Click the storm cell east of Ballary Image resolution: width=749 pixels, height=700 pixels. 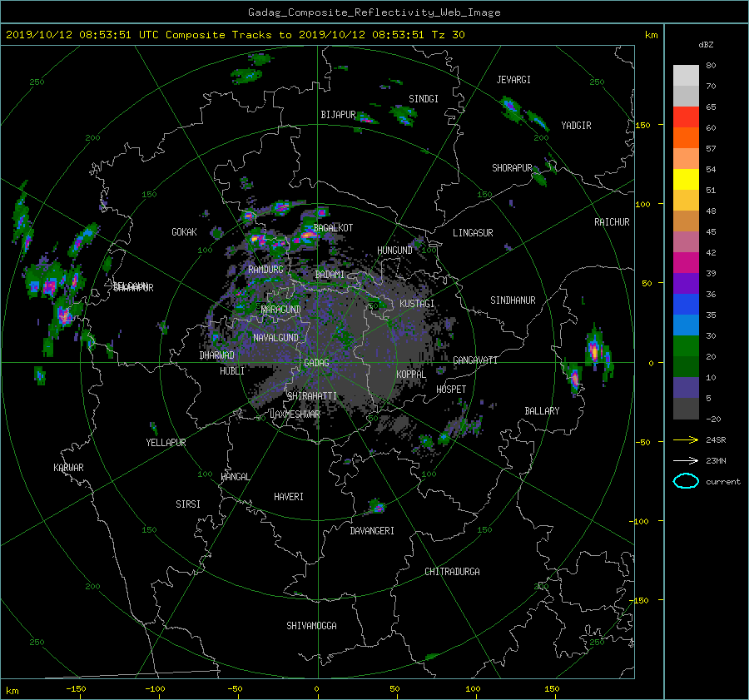click(593, 350)
